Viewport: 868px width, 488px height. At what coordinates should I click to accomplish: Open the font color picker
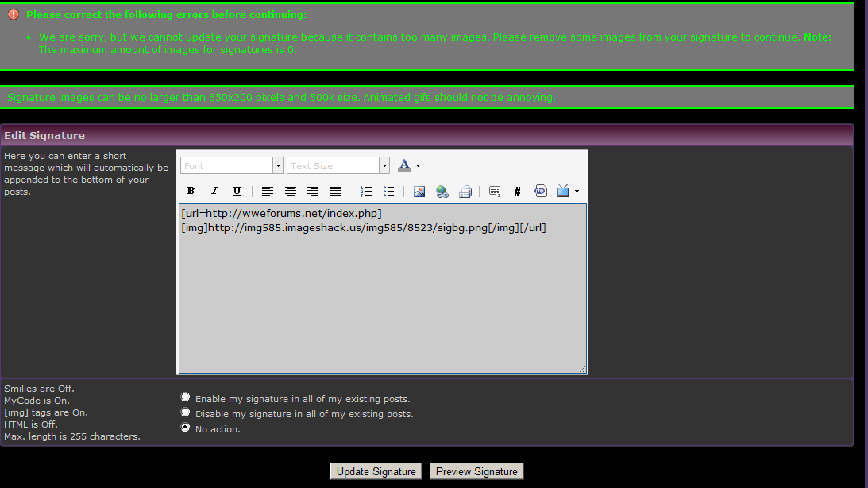(405, 165)
